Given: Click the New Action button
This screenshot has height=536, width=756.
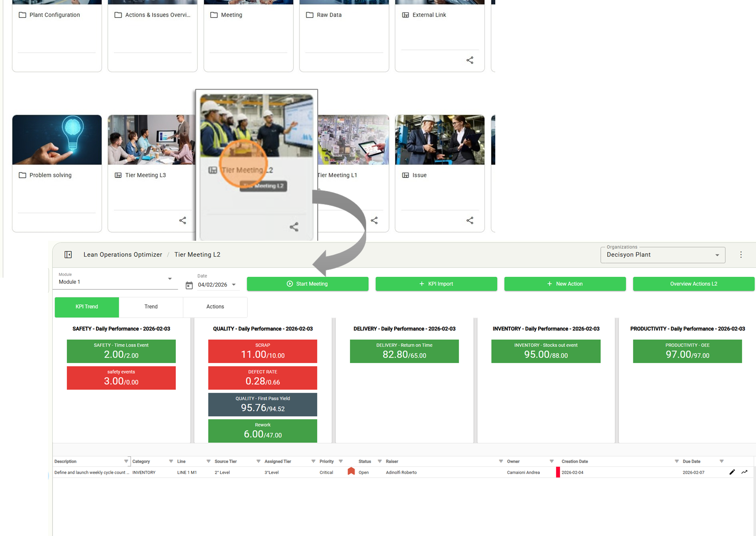Looking at the screenshot, I should click(565, 284).
